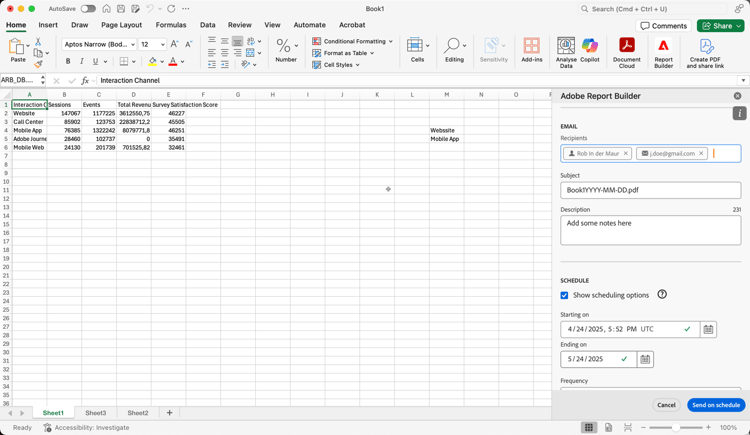Centre text horizontally in cell
This screenshot has width=750, height=435.
[x=224, y=53]
